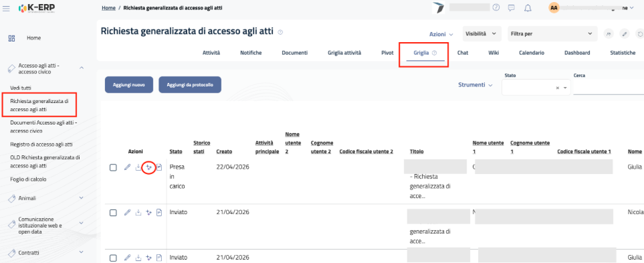This screenshot has width=644, height=263.
Task: Open user account menu chevron
Action: click(631, 7)
